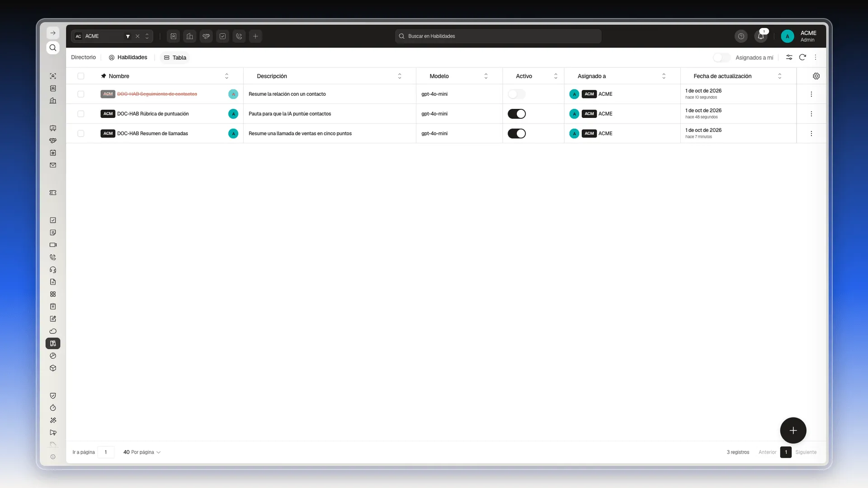Open the ACME Admin user profile

point(799,36)
